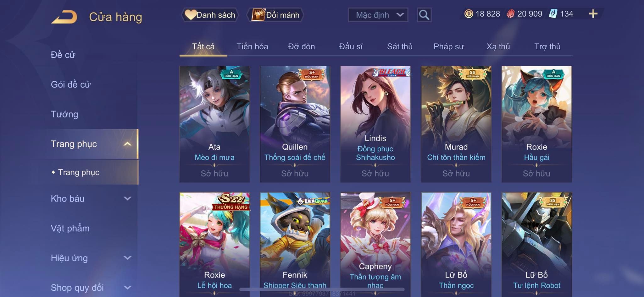Select the Lindis Đồng phục Shihakusho skin card
The image size is (644, 297).
tap(375, 124)
